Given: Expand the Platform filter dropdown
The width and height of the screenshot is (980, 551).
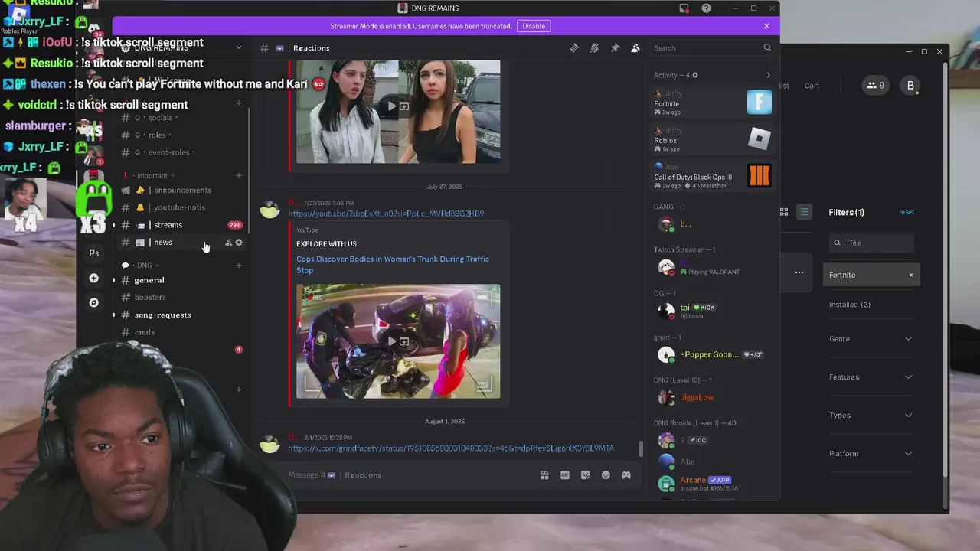Looking at the screenshot, I should click(x=871, y=454).
